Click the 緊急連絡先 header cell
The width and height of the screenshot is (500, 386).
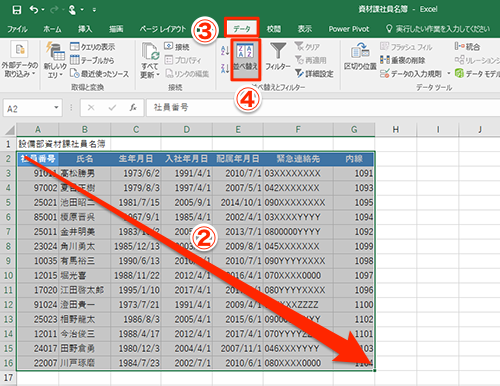tap(298, 159)
